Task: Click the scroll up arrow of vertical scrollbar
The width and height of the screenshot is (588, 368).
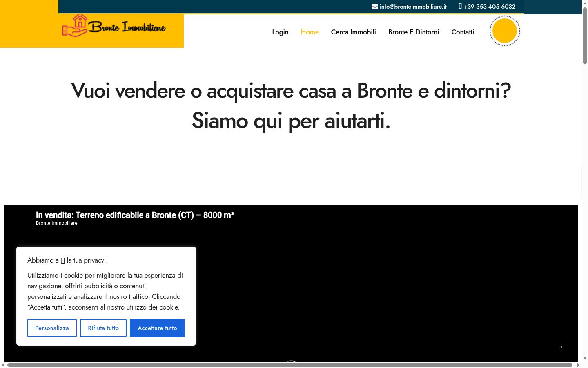Action: [x=585, y=3]
